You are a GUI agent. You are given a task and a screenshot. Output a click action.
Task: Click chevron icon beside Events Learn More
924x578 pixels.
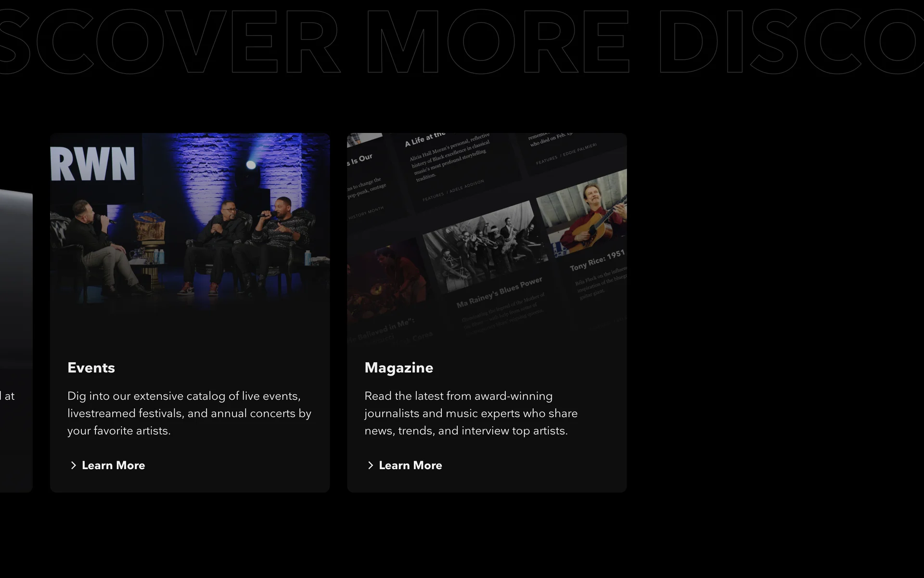coord(73,465)
